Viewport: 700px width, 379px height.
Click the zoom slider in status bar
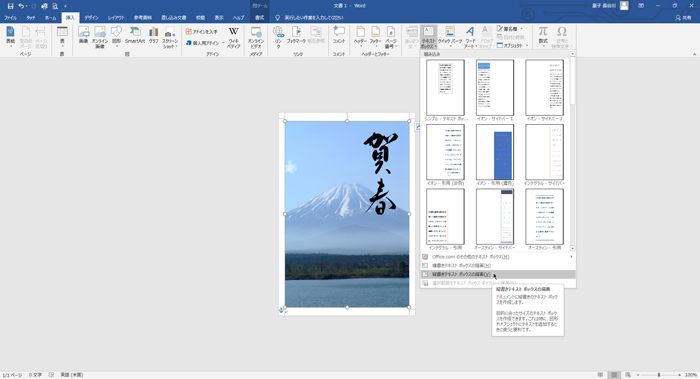659,375
